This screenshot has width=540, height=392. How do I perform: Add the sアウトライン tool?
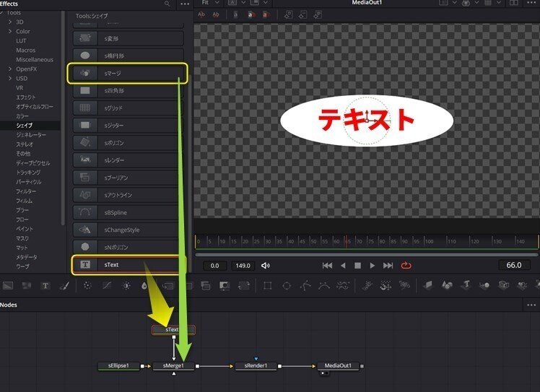click(x=128, y=195)
